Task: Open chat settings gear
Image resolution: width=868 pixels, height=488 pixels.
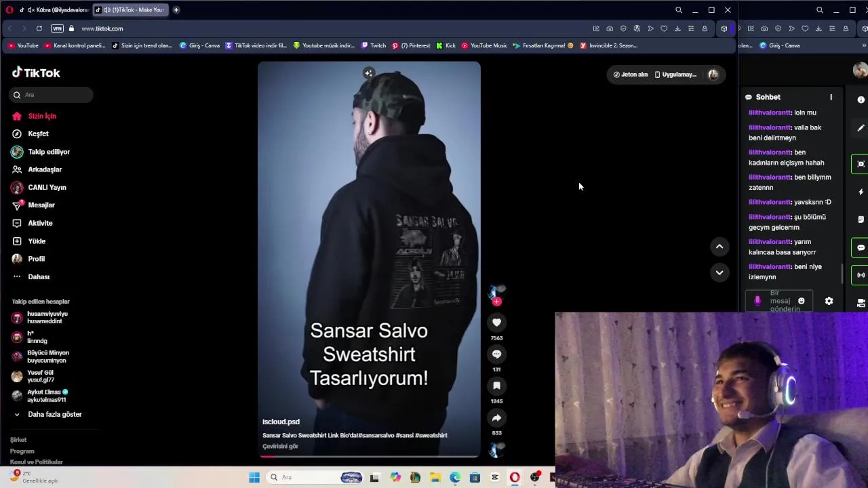Action: (x=829, y=301)
